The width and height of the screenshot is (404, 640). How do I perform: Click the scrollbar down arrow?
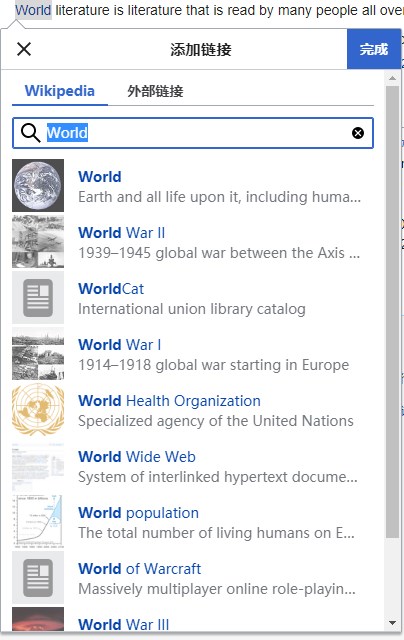coord(393,623)
